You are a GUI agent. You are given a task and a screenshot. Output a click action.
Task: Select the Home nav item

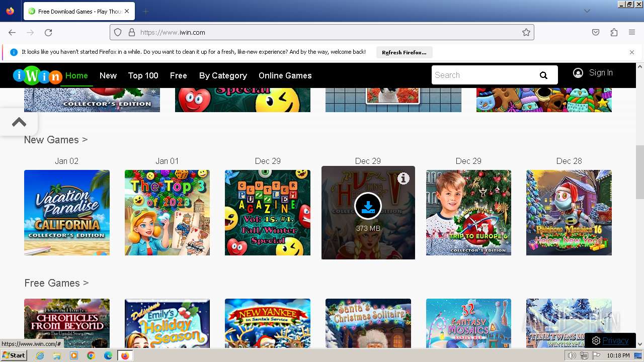76,75
